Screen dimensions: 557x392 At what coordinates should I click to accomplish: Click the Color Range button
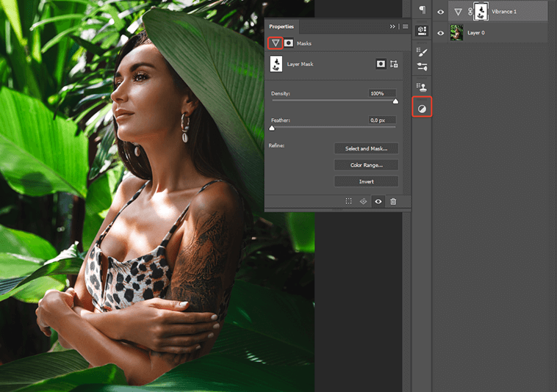tap(366, 165)
